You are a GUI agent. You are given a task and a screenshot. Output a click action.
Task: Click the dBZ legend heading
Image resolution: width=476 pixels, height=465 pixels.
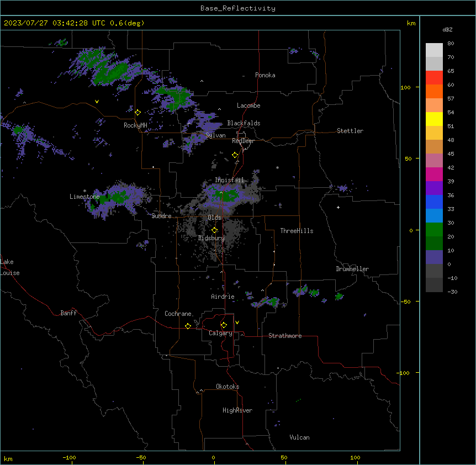[447, 29]
